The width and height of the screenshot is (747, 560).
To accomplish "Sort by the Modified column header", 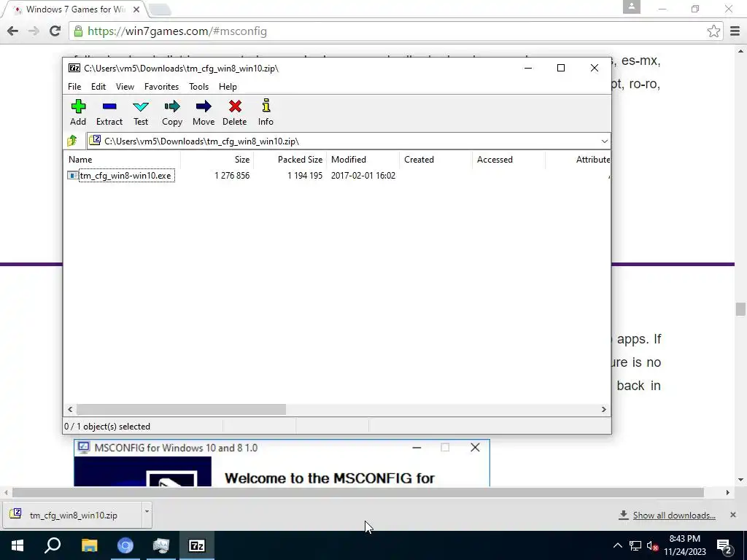I will (x=363, y=160).
